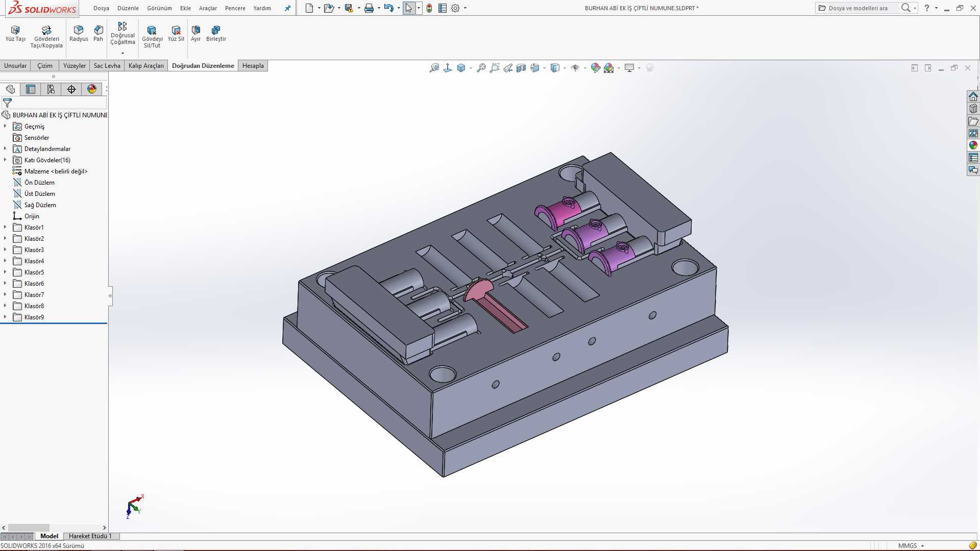Toggle the Select cursor tool
Screen dimensions: 980x551
(x=409, y=8)
